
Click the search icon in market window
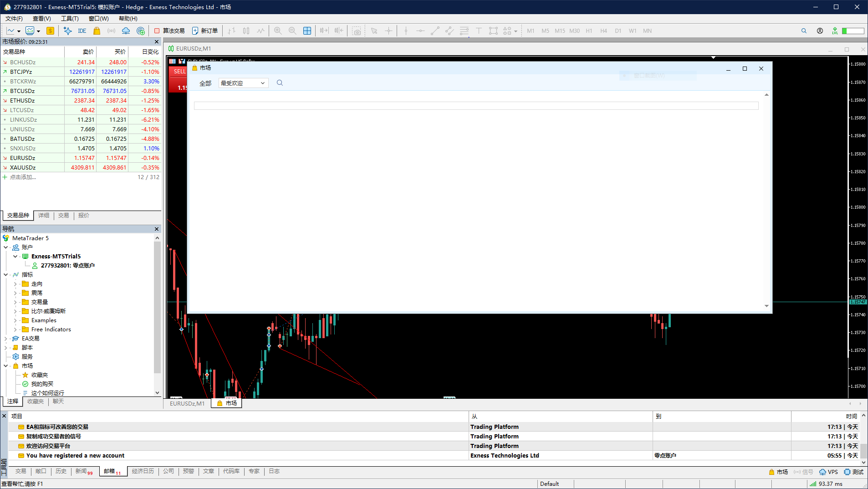pyautogui.click(x=280, y=83)
